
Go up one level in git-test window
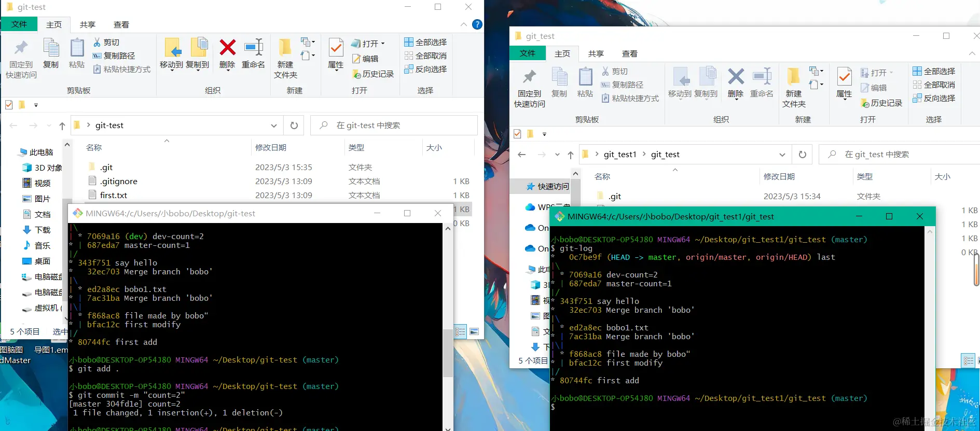click(62, 126)
